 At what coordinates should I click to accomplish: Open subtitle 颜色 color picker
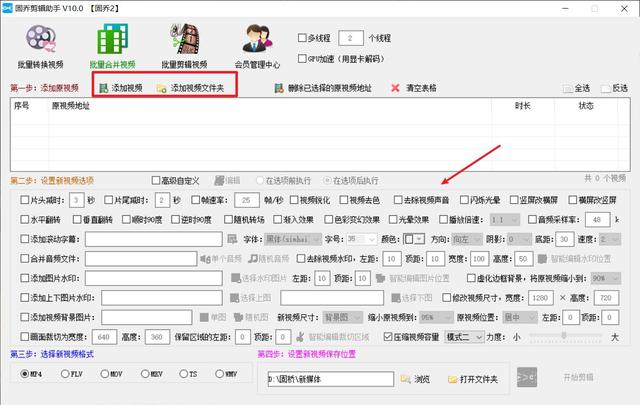click(414, 239)
